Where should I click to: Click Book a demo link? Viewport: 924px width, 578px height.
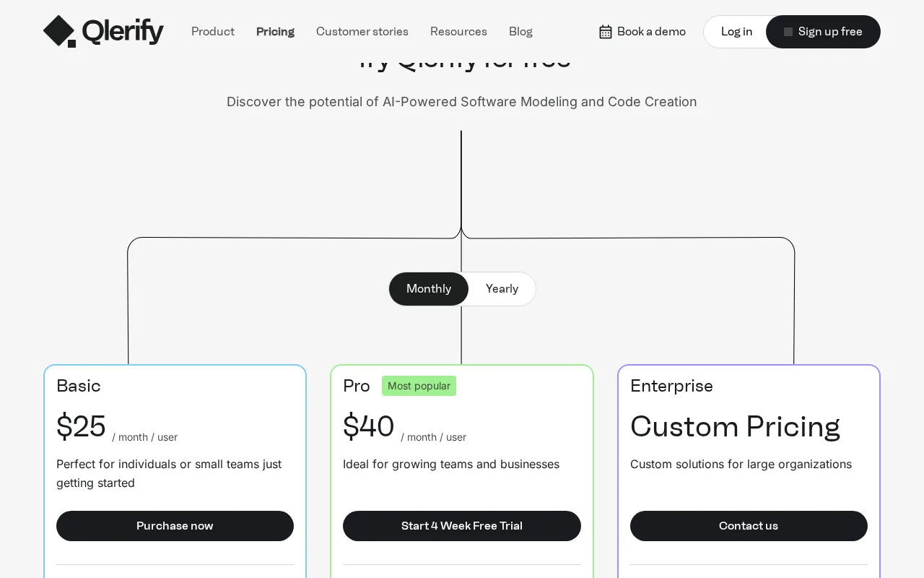(x=642, y=32)
